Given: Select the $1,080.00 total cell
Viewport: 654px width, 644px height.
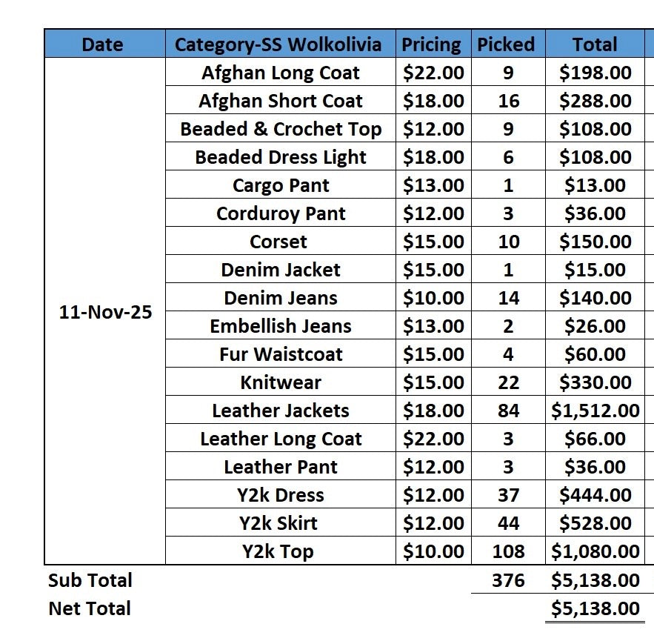Looking at the screenshot, I should click(595, 551).
